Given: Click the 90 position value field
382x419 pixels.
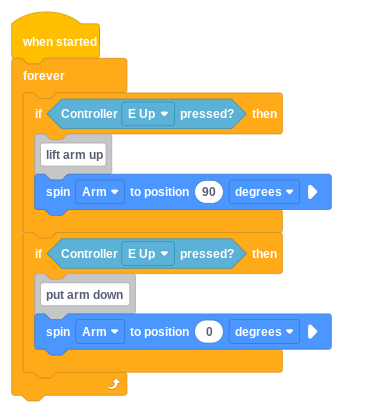Looking at the screenshot, I should click(x=209, y=192).
